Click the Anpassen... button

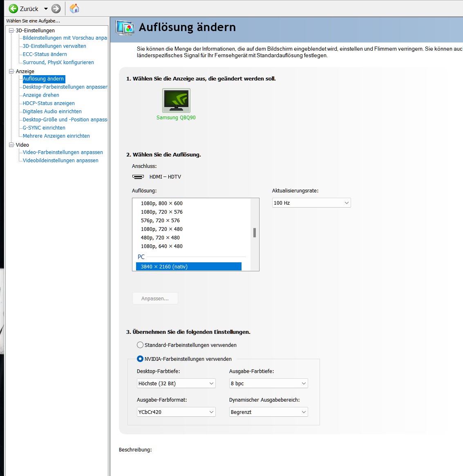click(x=155, y=299)
